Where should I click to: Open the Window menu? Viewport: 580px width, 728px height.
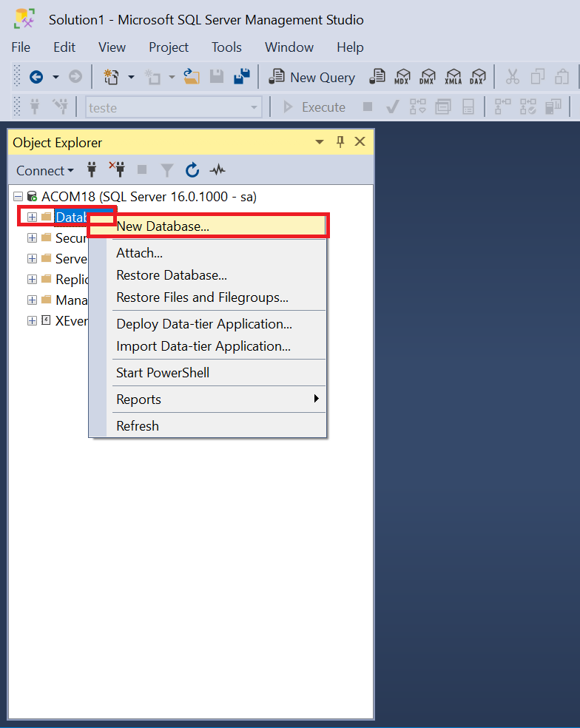coord(289,47)
